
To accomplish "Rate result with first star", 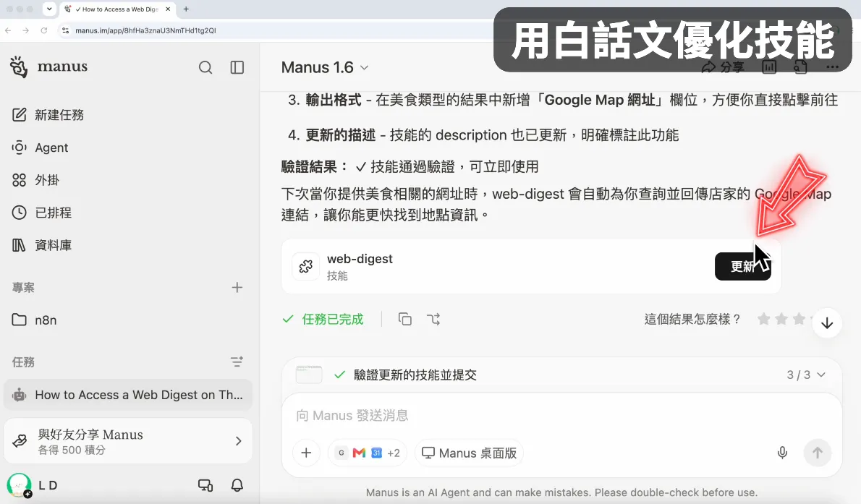I will tap(763, 319).
